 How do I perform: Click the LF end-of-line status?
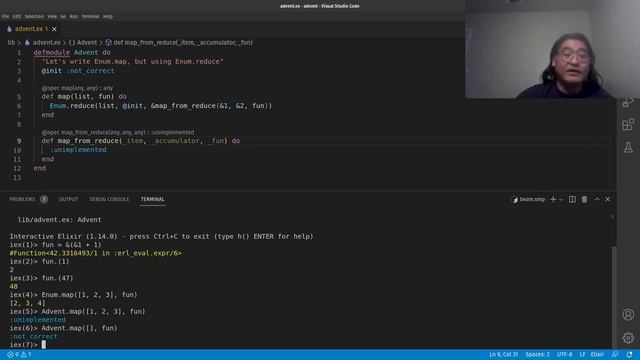tap(582, 354)
